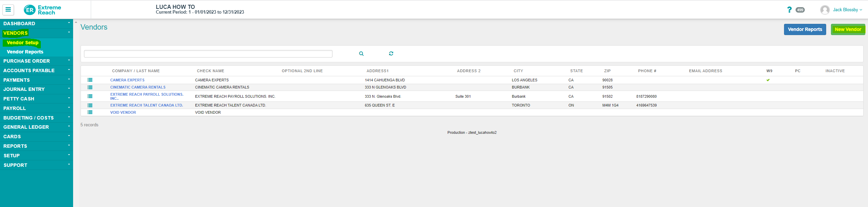
Task: Click the refresh vendor list icon
Action: coord(391,54)
